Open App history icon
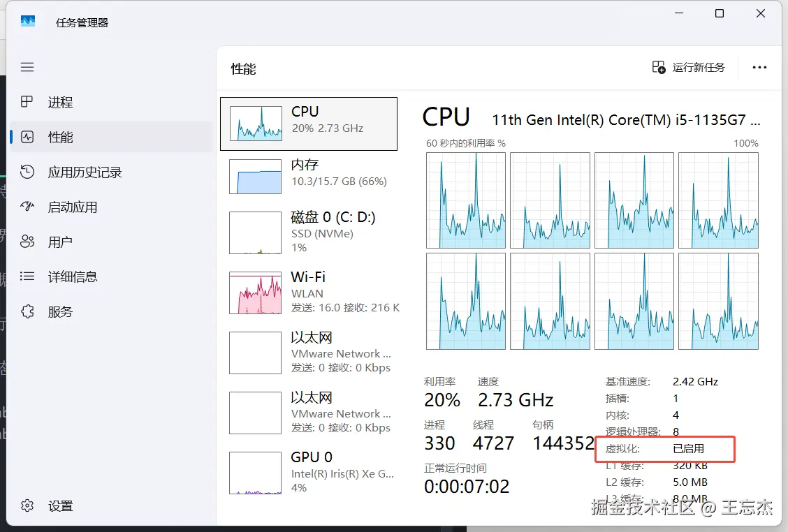 [27, 172]
